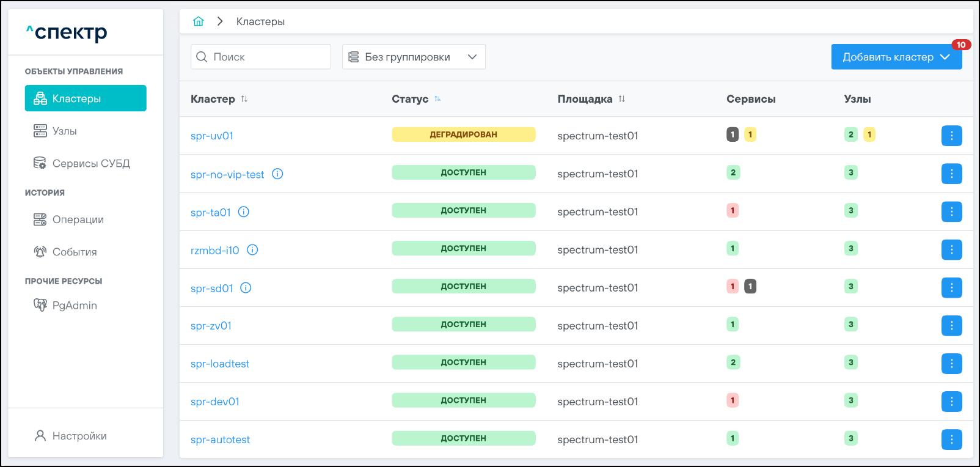
Task: Go to Узлы in the sidebar
Action: point(64,131)
